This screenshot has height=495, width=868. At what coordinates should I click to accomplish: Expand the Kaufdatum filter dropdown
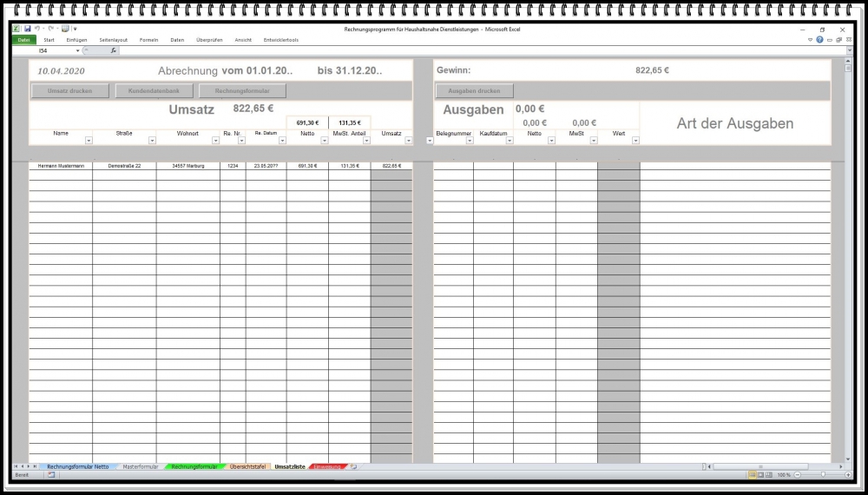pyautogui.click(x=508, y=140)
